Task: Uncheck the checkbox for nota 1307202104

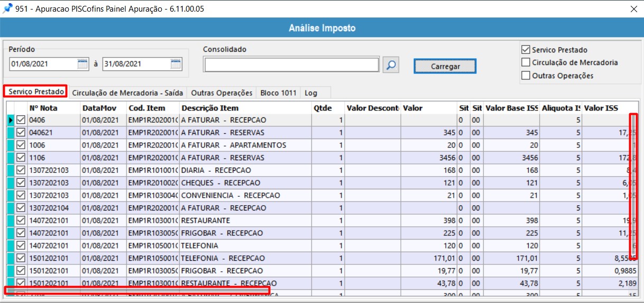Action: 21,208
